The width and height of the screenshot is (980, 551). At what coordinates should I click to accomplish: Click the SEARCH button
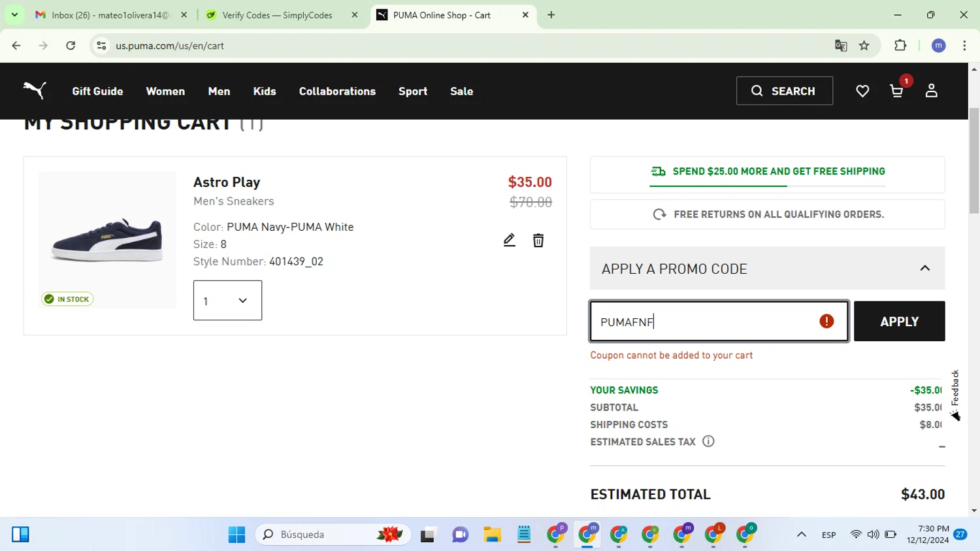[785, 91]
